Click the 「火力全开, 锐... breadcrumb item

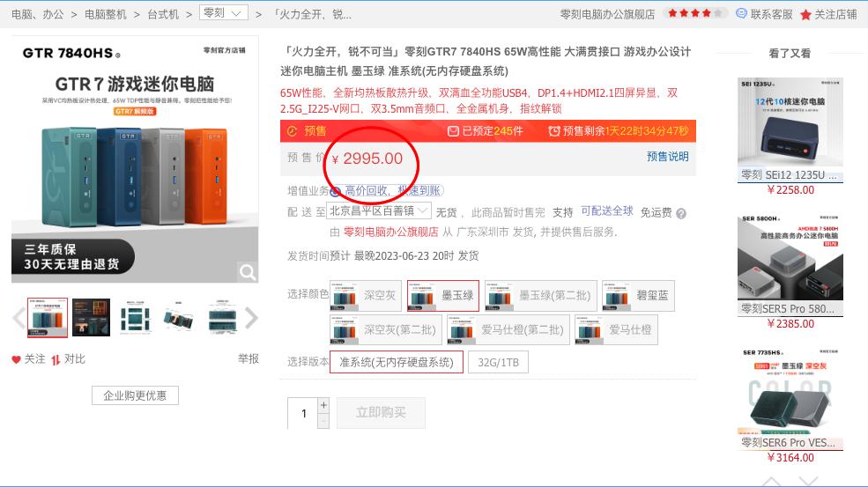pos(312,14)
